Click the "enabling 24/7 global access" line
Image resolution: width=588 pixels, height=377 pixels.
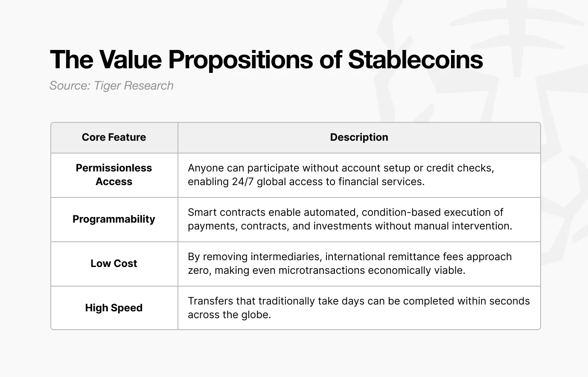(x=306, y=182)
